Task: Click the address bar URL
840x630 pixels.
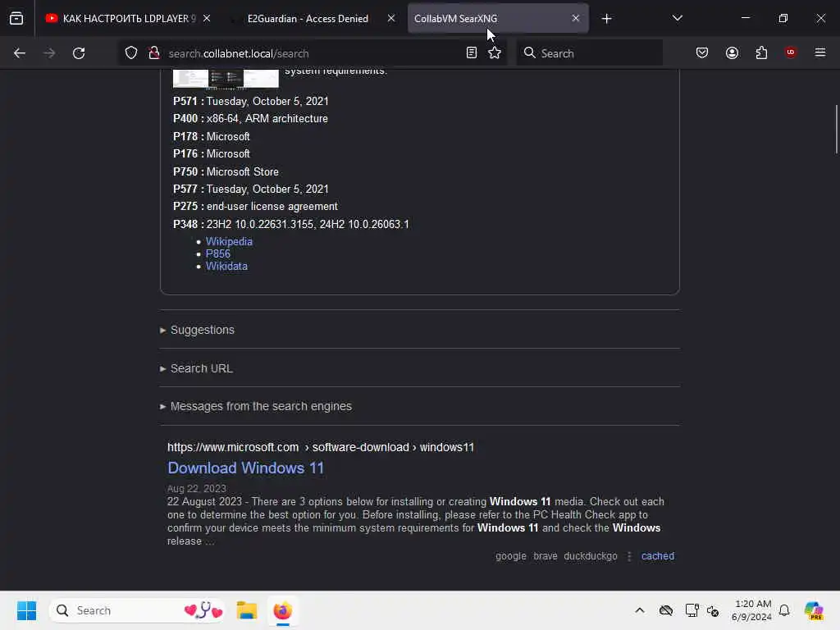Action: pyautogui.click(x=239, y=53)
